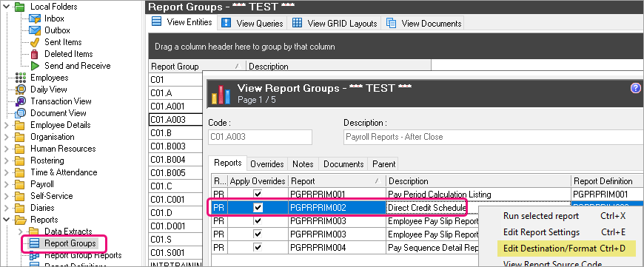This screenshot has height=267, width=644.
Task: Open the View Queries tab
Action: [252, 24]
